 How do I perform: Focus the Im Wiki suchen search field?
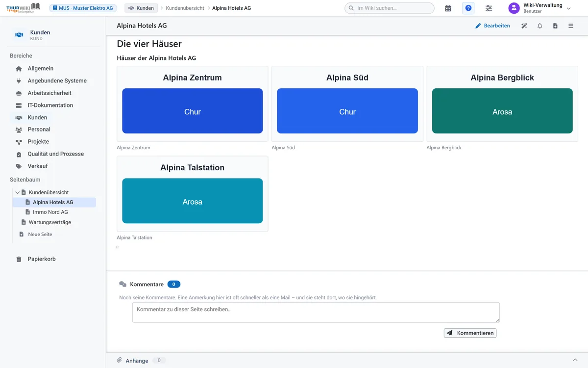click(390, 8)
